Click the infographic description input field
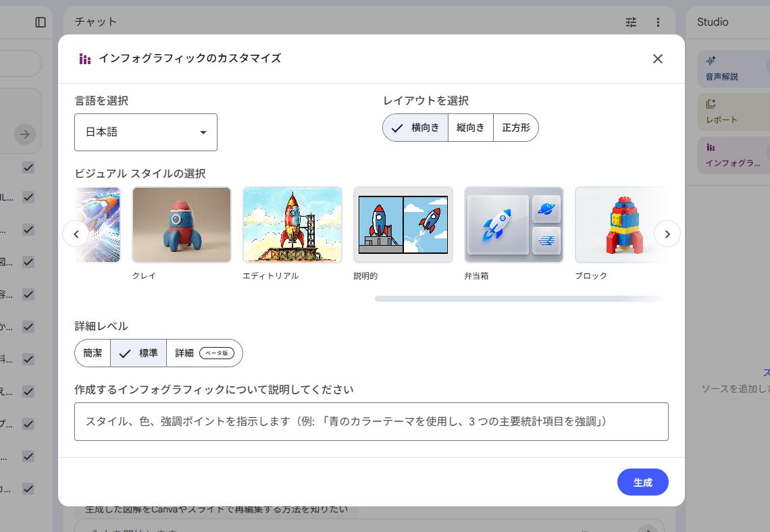The height and width of the screenshot is (532, 770). click(370, 421)
